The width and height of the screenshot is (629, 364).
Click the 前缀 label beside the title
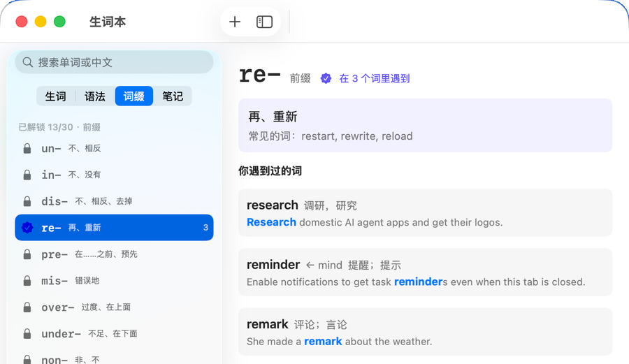tap(301, 78)
